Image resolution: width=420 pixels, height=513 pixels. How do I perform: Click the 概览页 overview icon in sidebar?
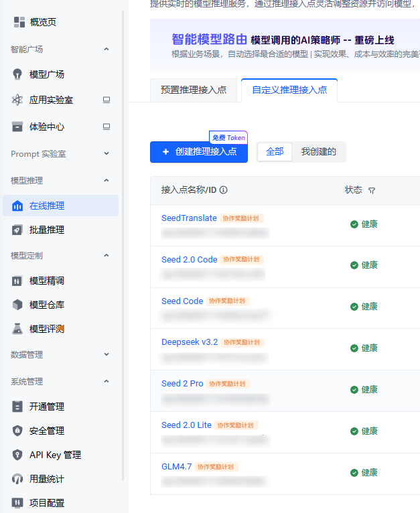18,22
